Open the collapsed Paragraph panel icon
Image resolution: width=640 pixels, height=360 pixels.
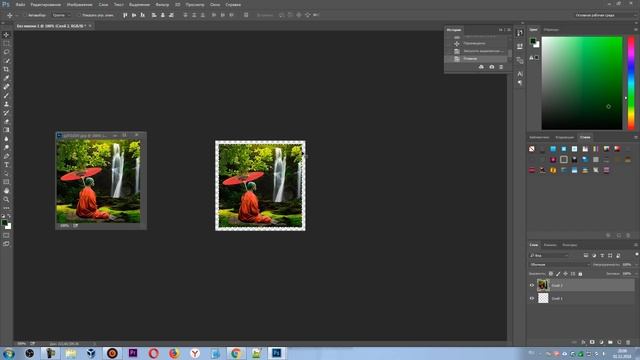point(520,83)
